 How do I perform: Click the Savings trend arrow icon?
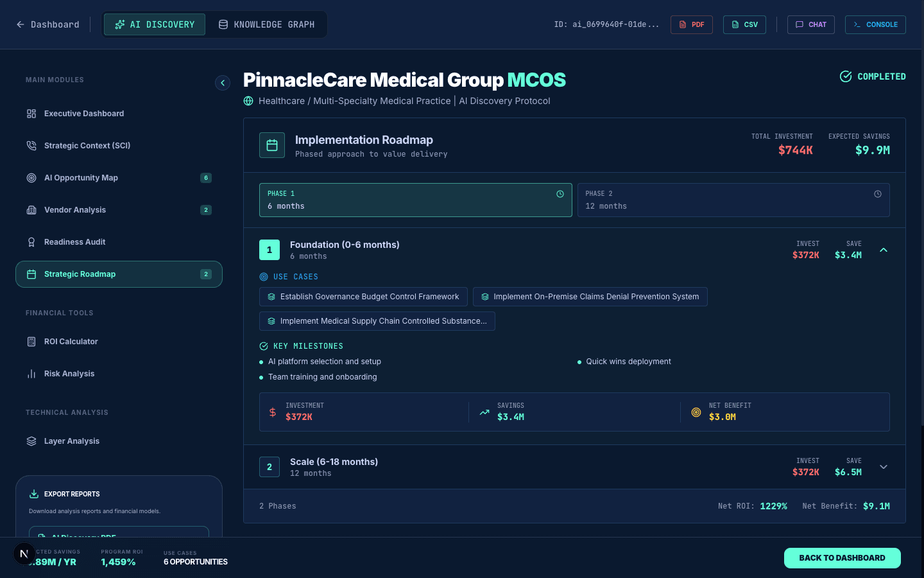click(484, 412)
